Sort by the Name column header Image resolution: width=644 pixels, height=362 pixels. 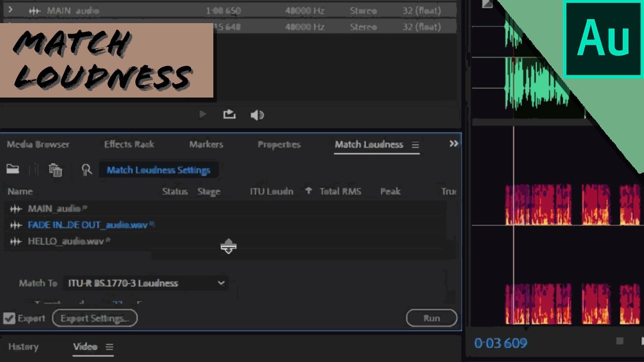pyautogui.click(x=20, y=192)
